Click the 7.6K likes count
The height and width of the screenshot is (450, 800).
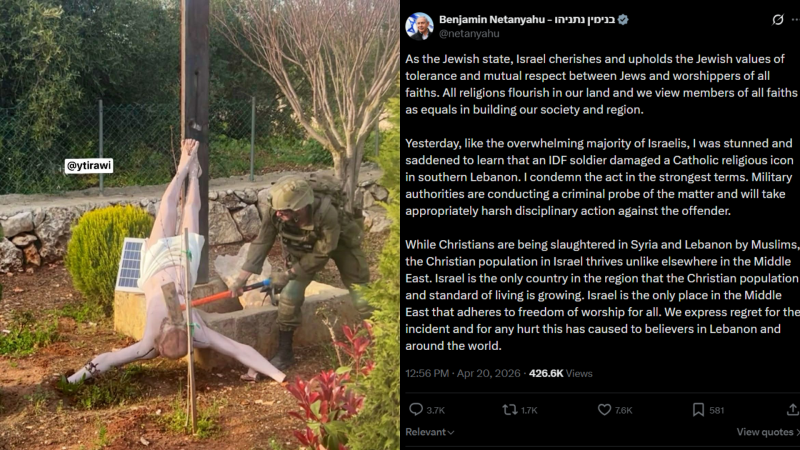tap(623, 410)
